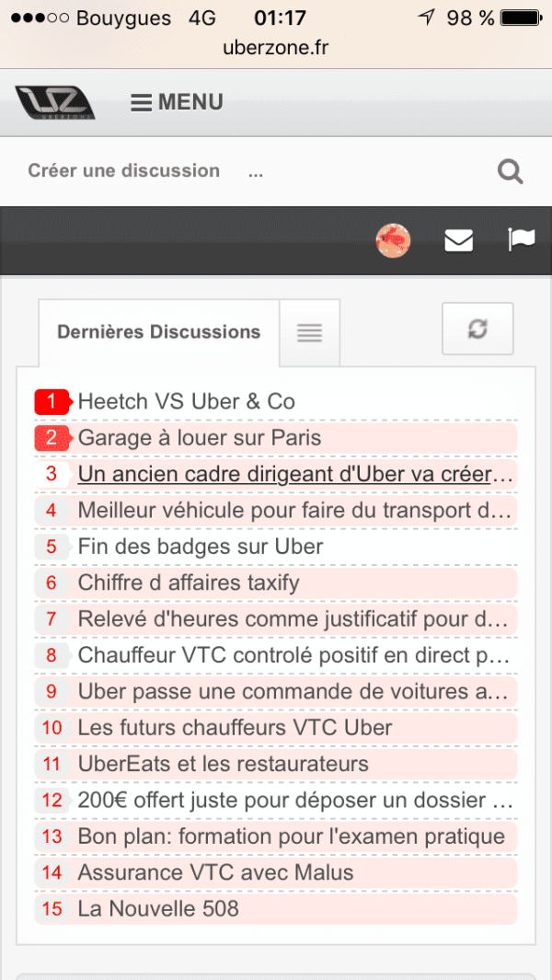
Task: Open the hamburger MENU
Action: coord(177,102)
